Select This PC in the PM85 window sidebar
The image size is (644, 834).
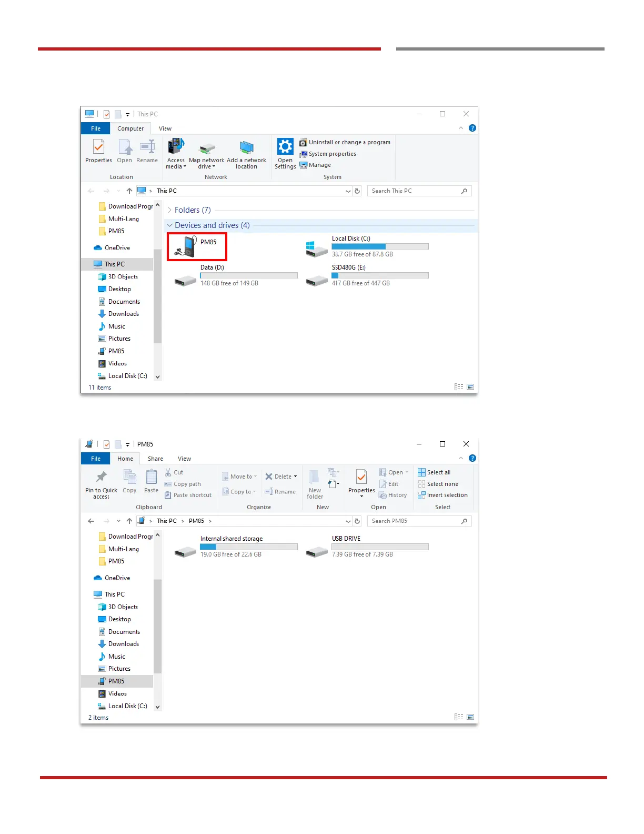109,594
